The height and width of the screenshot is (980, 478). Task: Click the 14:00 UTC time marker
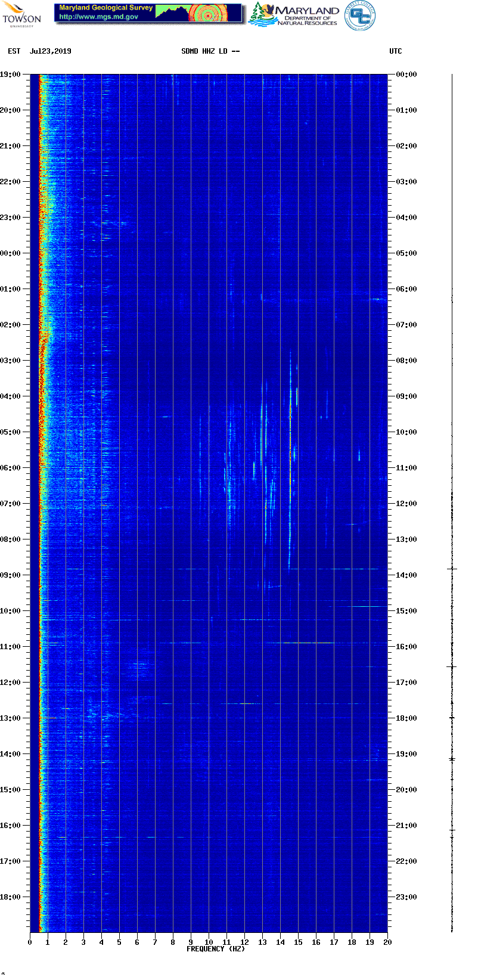[x=406, y=575]
